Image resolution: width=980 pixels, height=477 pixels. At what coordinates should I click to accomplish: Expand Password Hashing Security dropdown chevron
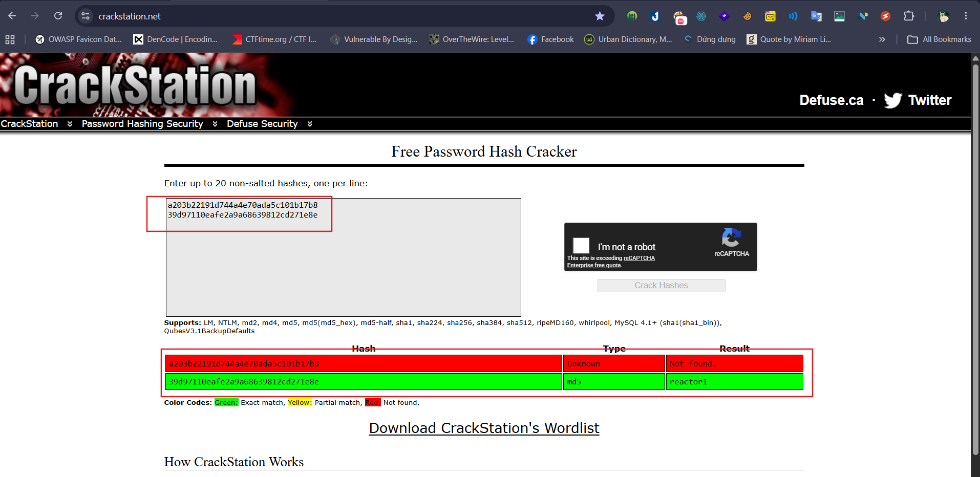215,124
